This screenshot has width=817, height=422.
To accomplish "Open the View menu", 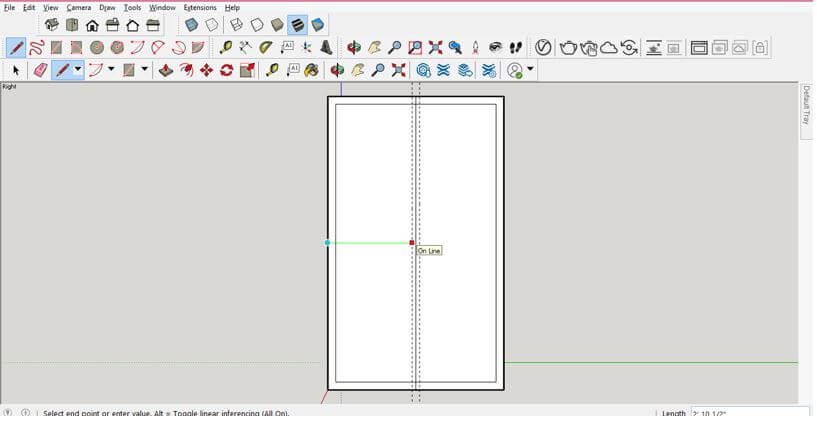I will pyautogui.click(x=51, y=8).
